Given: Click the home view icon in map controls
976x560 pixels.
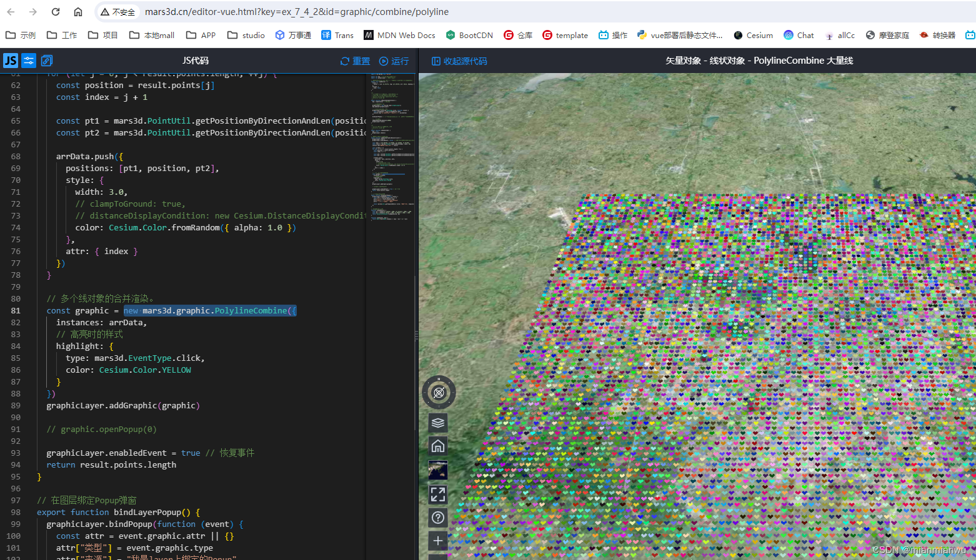Looking at the screenshot, I should click(x=437, y=446).
